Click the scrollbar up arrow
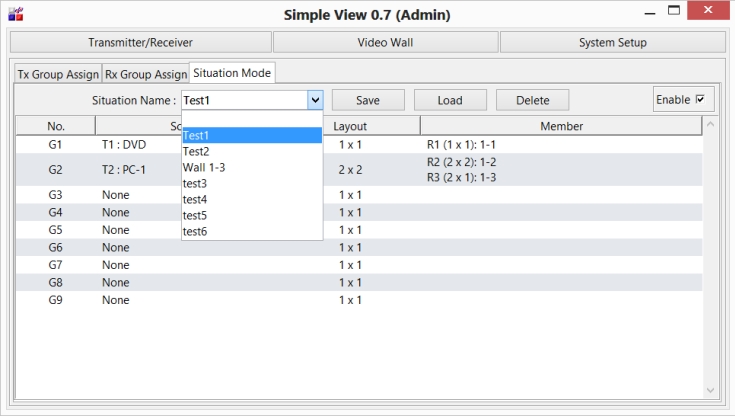This screenshot has width=735, height=416. click(710, 126)
